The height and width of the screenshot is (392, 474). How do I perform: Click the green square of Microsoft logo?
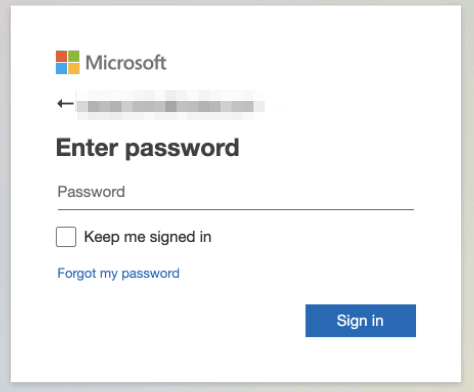(x=74, y=56)
